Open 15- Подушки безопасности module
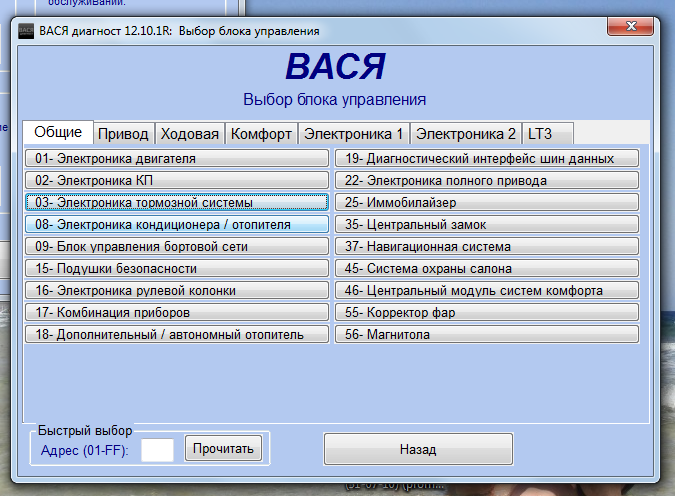675x496 pixels. point(177,268)
